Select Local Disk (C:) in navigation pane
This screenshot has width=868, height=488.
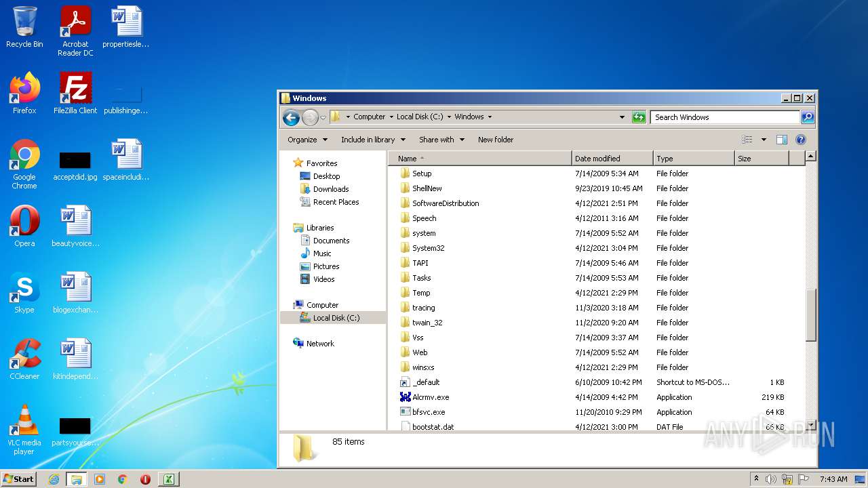[333, 318]
